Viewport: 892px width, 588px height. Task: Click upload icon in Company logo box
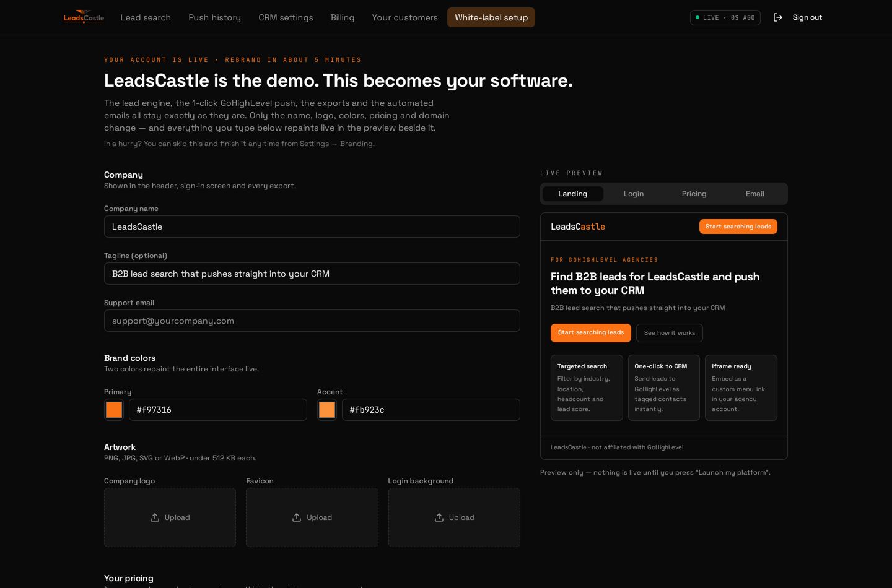tap(155, 517)
